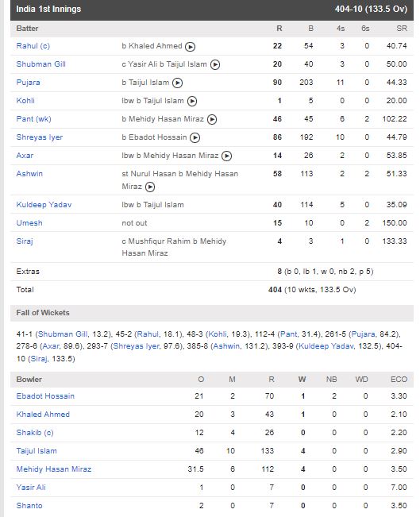Play Ashwin stumping video icon

[150, 187]
